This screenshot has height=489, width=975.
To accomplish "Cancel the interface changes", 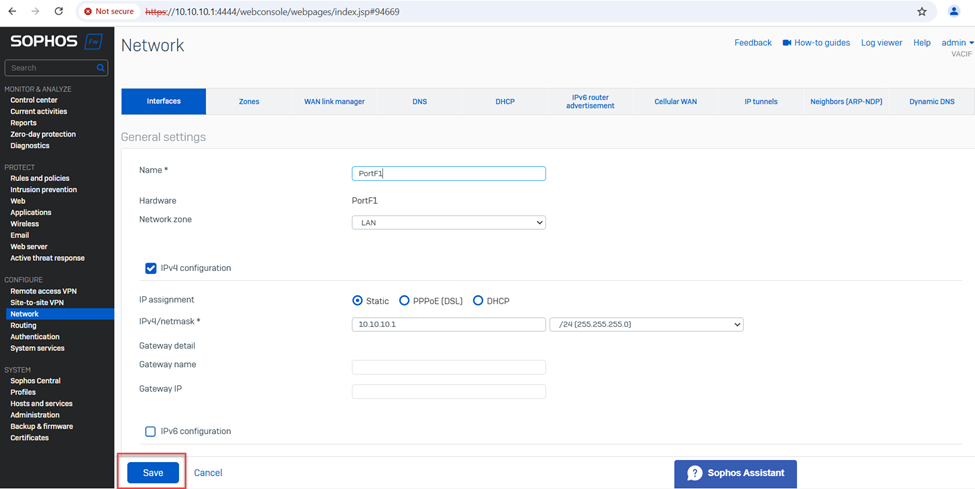I will pyautogui.click(x=208, y=473).
